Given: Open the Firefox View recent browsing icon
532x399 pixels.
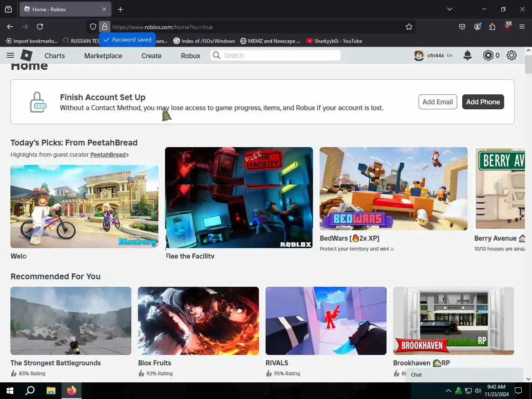Looking at the screenshot, I should [x=8, y=9].
